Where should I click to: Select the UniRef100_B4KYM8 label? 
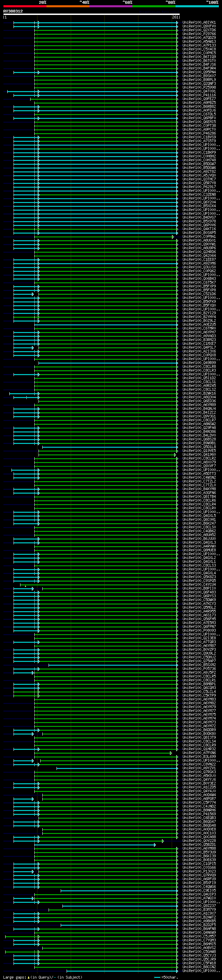[x=199, y=489]
